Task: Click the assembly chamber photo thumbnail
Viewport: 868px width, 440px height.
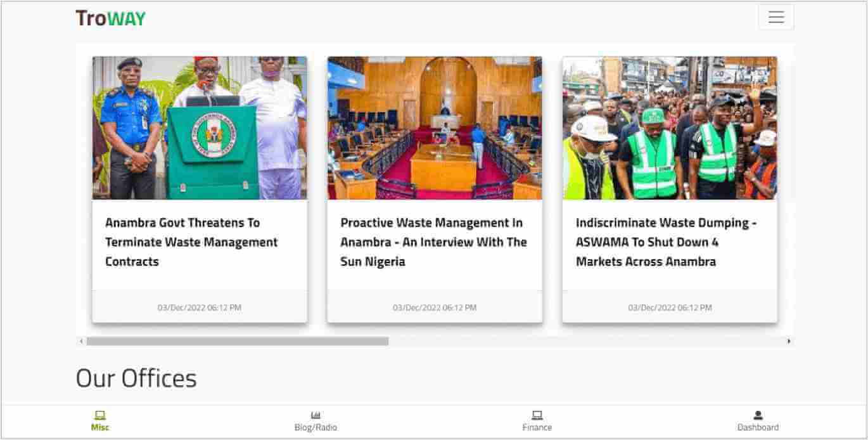Action: (435, 128)
